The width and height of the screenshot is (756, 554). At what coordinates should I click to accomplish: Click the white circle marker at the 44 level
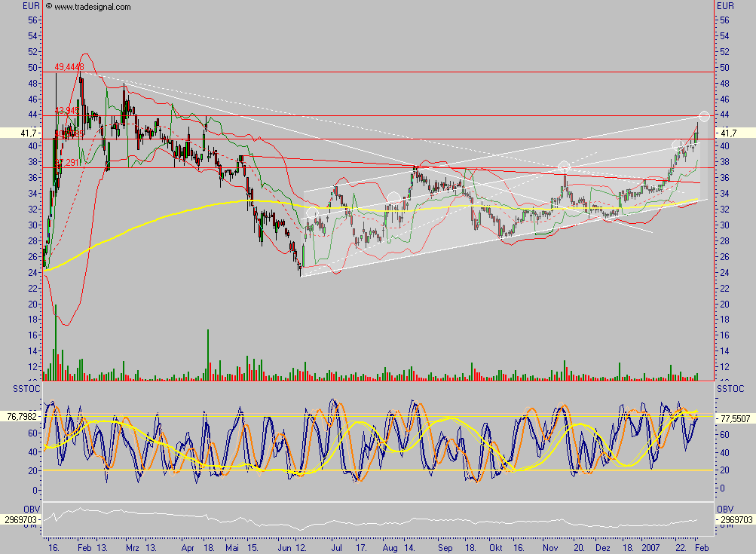point(704,116)
